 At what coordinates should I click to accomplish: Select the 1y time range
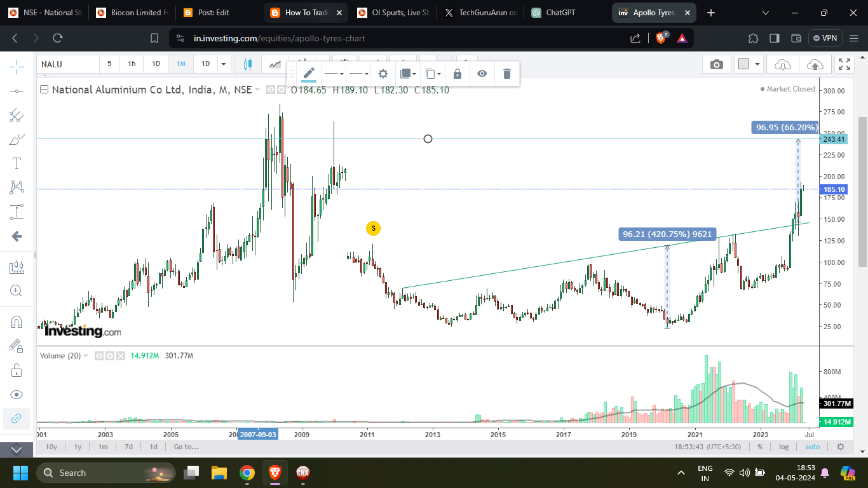tap(78, 447)
